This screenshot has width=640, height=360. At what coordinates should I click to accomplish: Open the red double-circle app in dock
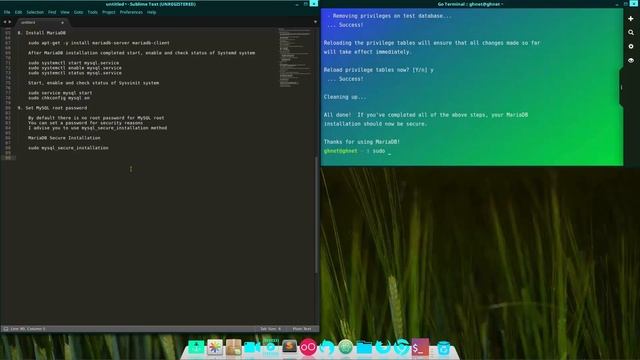click(308, 347)
